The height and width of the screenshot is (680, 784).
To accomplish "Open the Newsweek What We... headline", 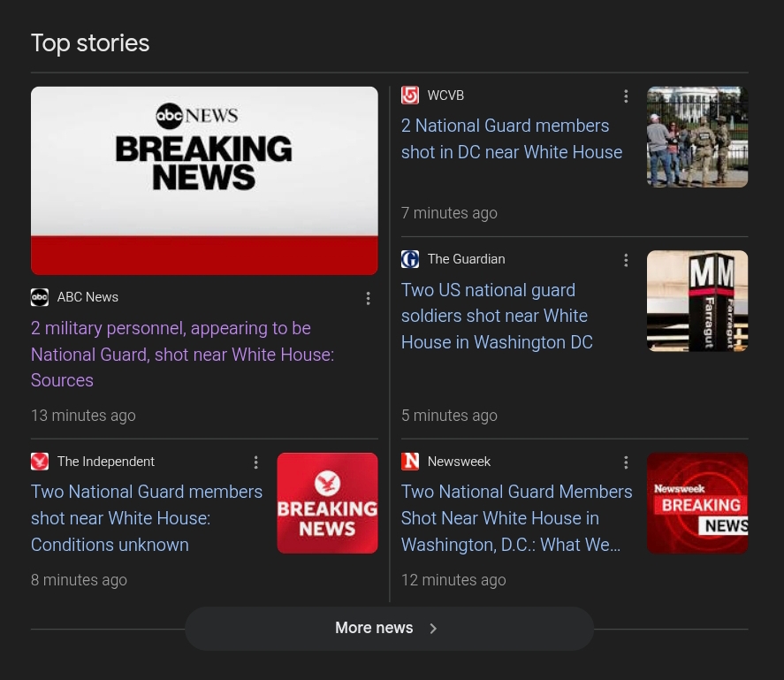I will click(516, 518).
